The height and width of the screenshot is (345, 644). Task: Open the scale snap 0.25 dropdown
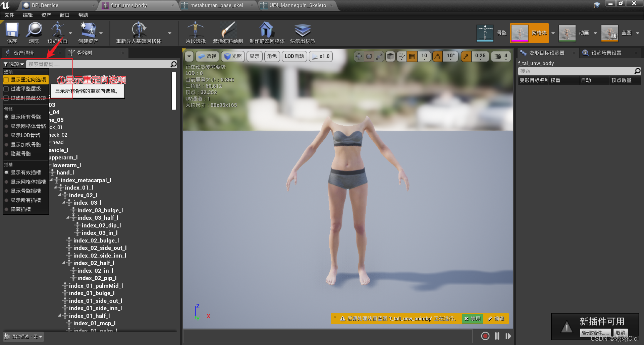480,56
